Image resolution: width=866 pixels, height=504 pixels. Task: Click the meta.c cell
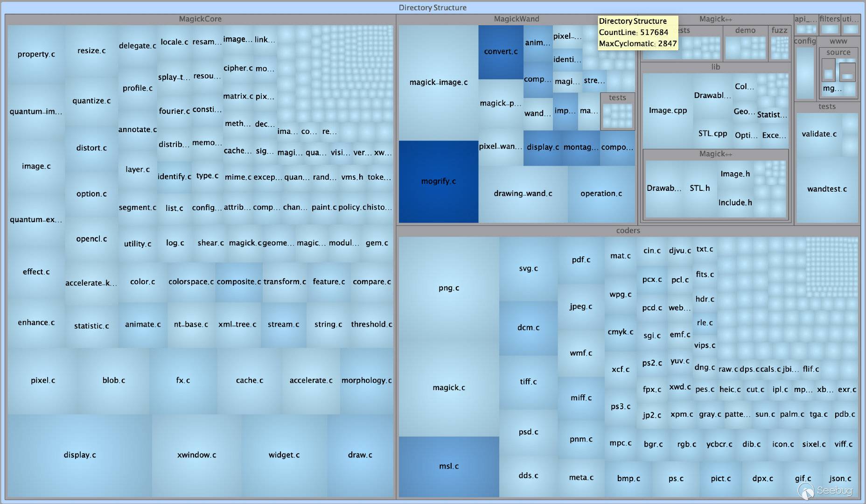581,478
